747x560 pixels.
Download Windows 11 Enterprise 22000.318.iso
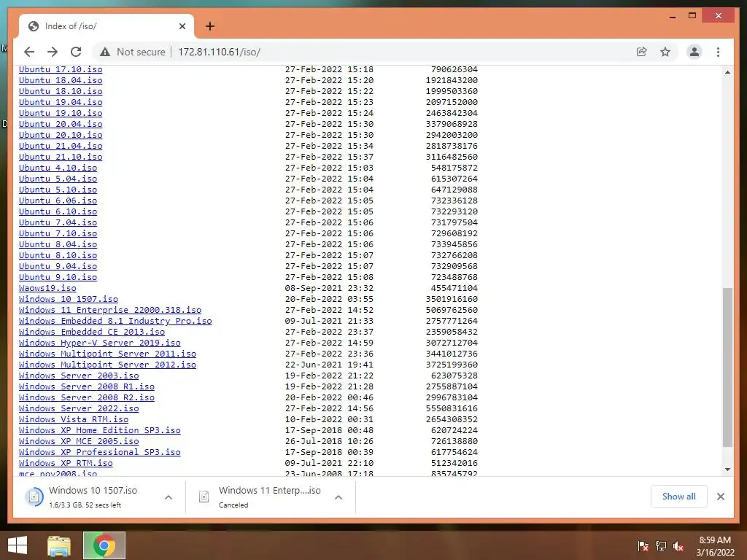110,311
